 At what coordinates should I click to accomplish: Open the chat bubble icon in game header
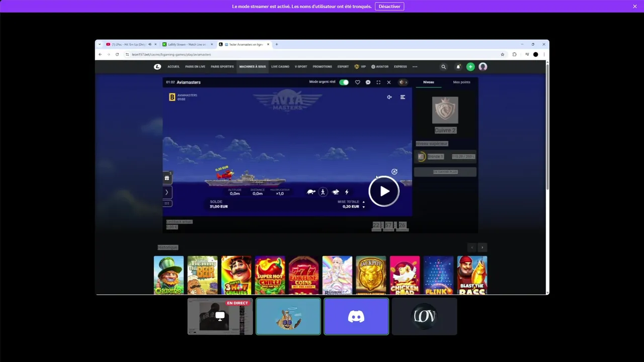click(368, 82)
